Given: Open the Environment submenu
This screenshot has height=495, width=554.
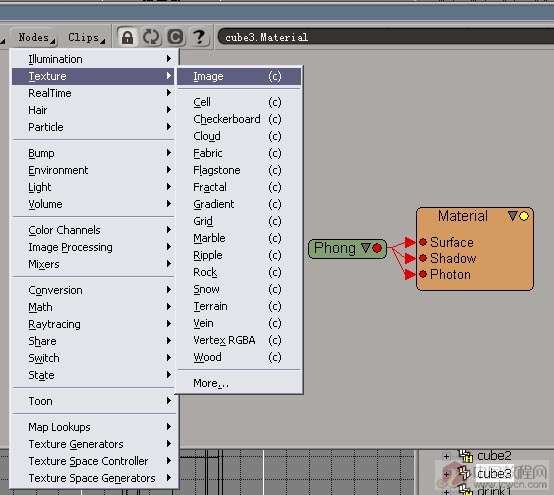Looking at the screenshot, I should click(94, 170).
